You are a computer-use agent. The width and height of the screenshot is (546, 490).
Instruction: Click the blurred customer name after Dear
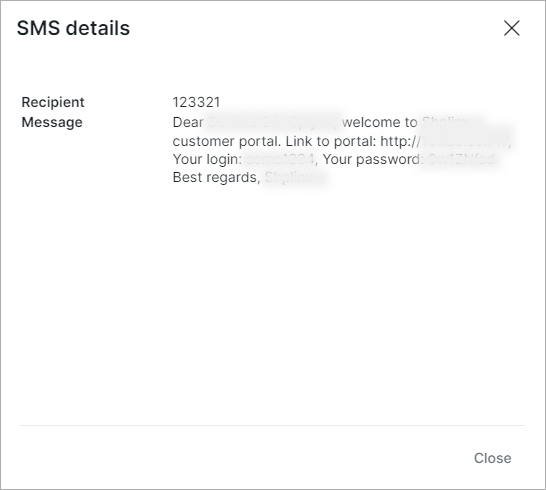pos(272,122)
